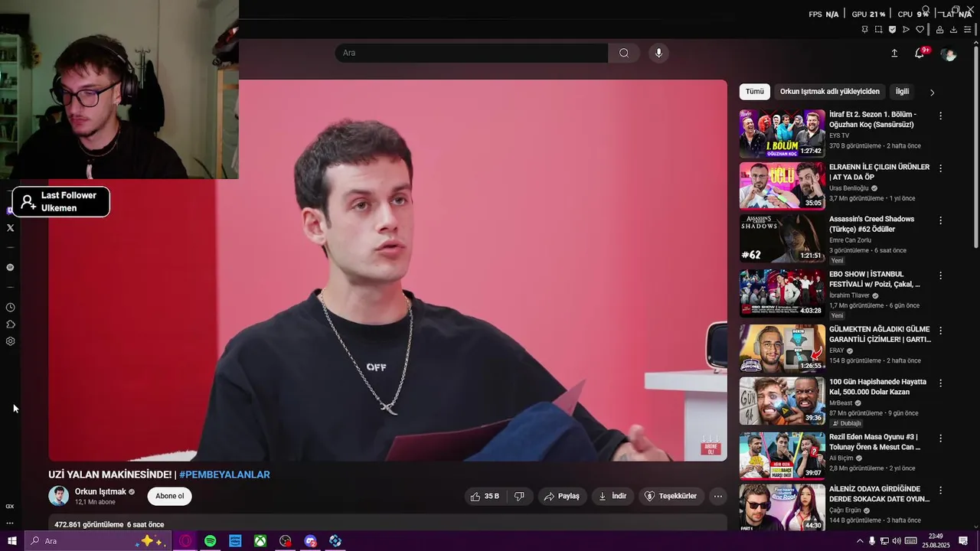This screenshot has width=980, height=551.
Task: Open taskbar clock showing 23:49
Action: click(x=936, y=541)
